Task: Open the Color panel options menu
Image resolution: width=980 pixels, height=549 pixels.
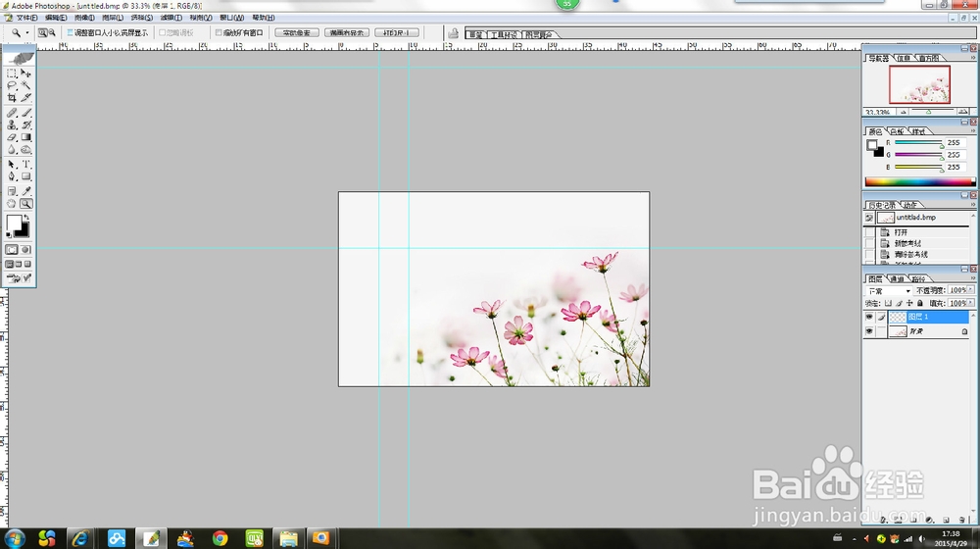Action: pos(972,131)
